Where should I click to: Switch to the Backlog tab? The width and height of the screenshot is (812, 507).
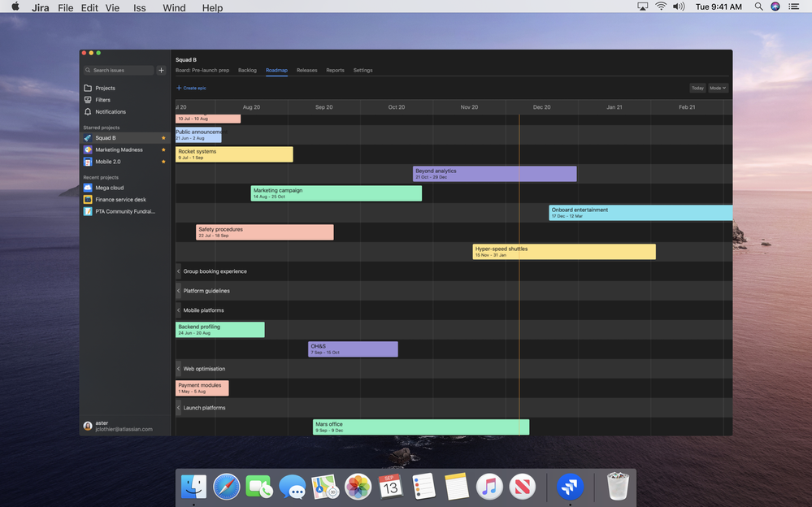(x=247, y=70)
